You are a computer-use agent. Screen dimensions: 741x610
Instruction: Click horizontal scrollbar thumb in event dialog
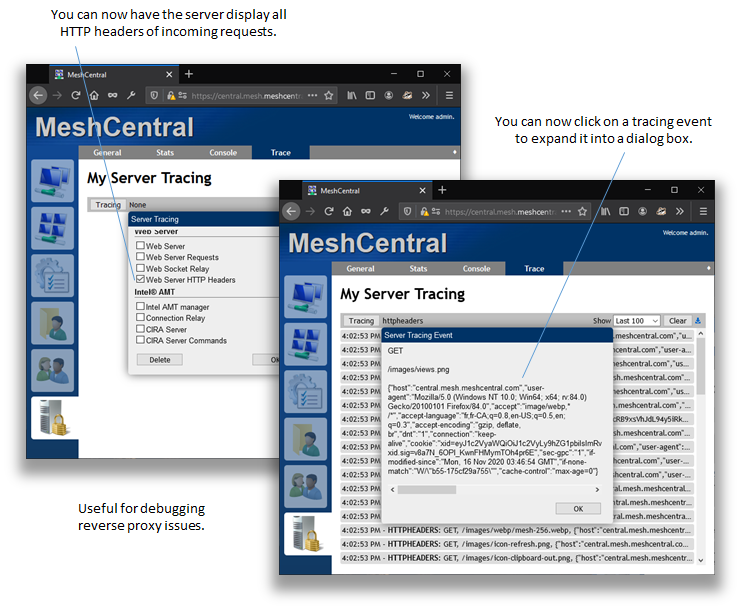point(427,490)
